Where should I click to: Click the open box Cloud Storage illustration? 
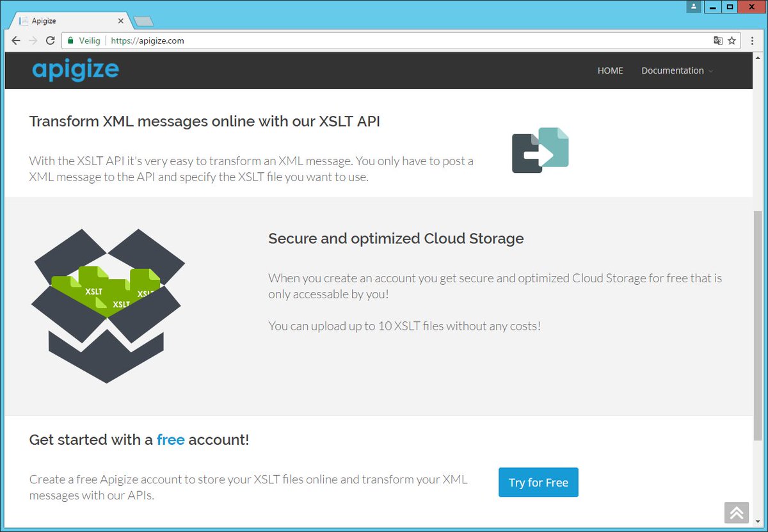point(108,306)
